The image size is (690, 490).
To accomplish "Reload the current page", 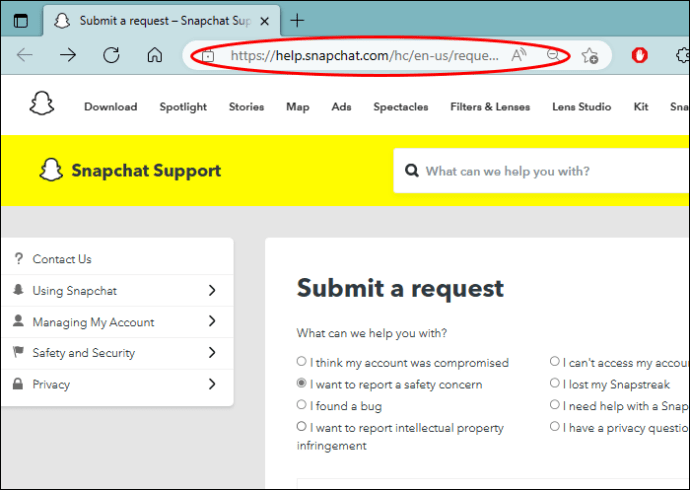I will pyautogui.click(x=111, y=55).
